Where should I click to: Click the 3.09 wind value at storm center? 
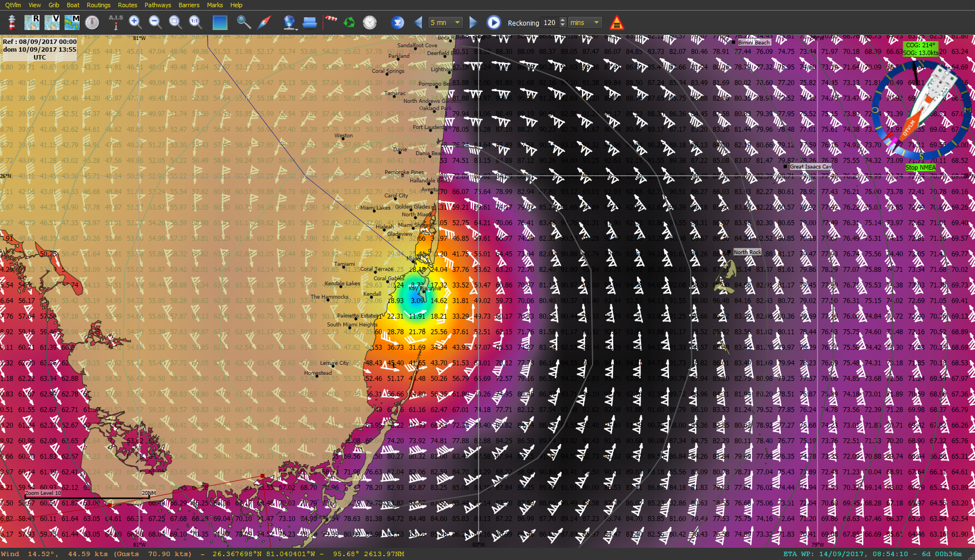418,300
